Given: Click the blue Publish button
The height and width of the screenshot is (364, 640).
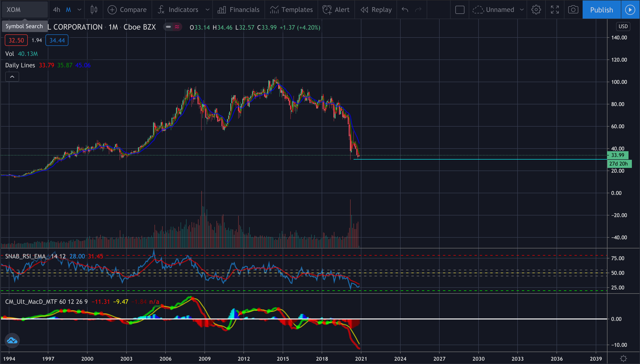Looking at the screenshot, I should tap(601, 10).
